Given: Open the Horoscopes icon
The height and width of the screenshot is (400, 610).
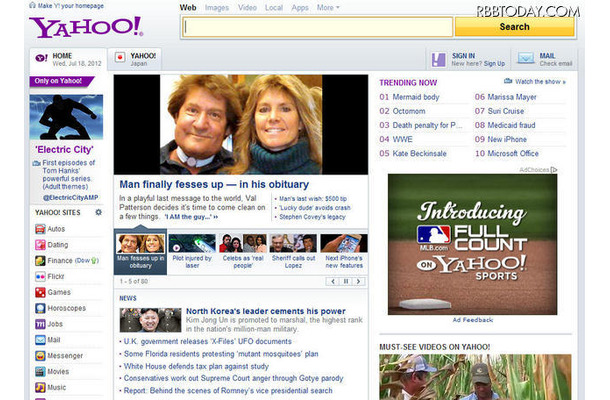Looking at the screenshot, I should point(40,308).
